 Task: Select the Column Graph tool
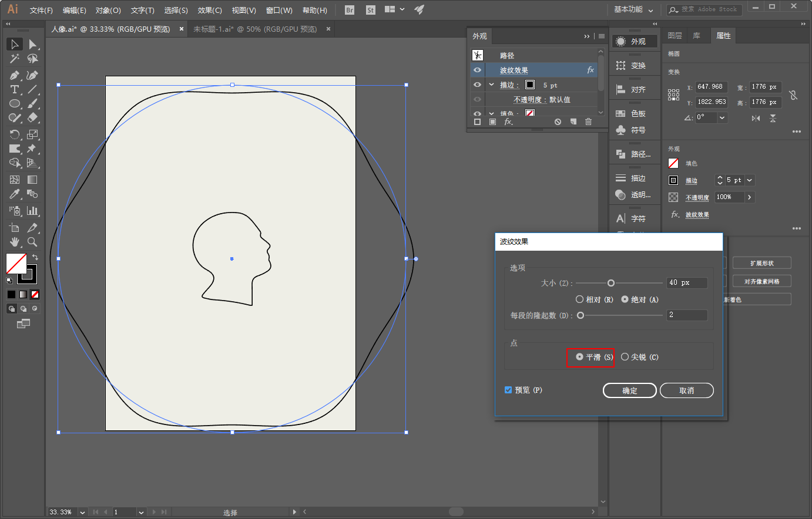pyautogui.click(x=32, y=210)
